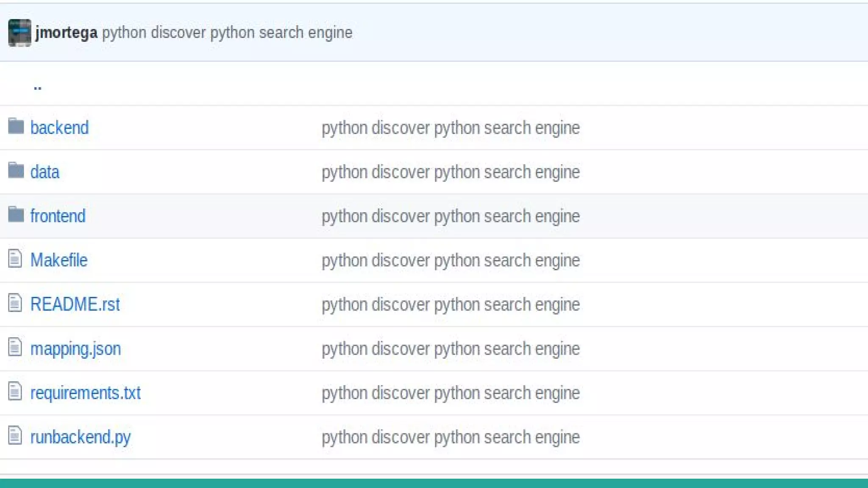Click the Makefile file icon

tap(15, 259)
